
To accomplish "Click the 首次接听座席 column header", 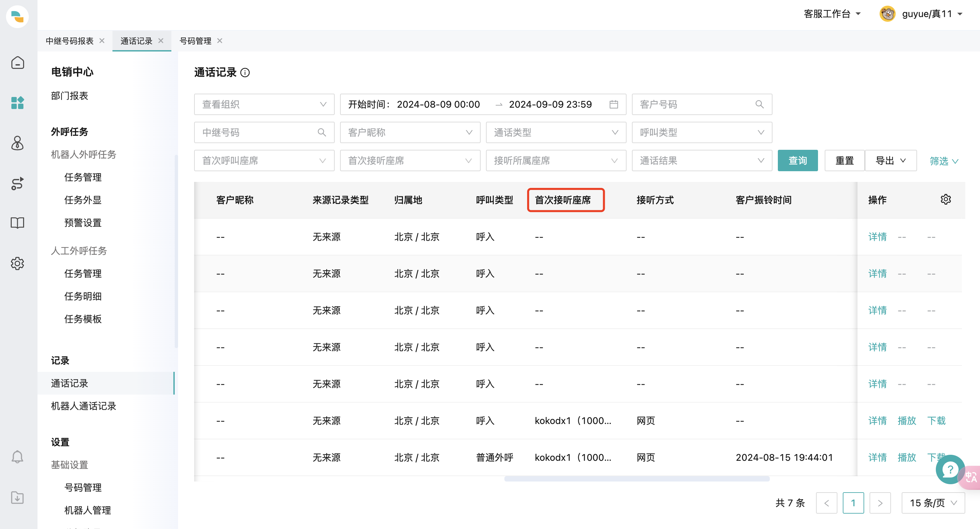I will 563,200.
